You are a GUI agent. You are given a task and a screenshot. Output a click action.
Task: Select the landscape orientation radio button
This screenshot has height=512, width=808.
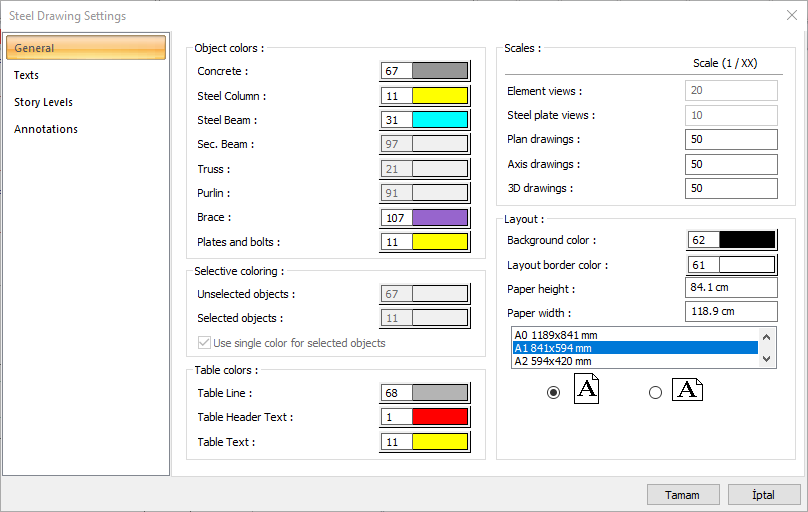point(655,393)
